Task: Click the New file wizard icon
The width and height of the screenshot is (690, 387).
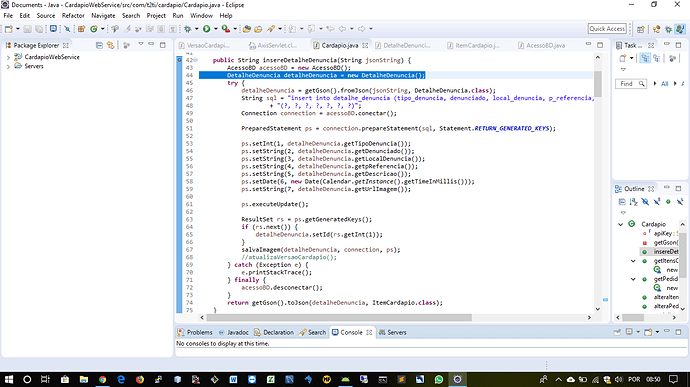Action: tap(9, 29)
